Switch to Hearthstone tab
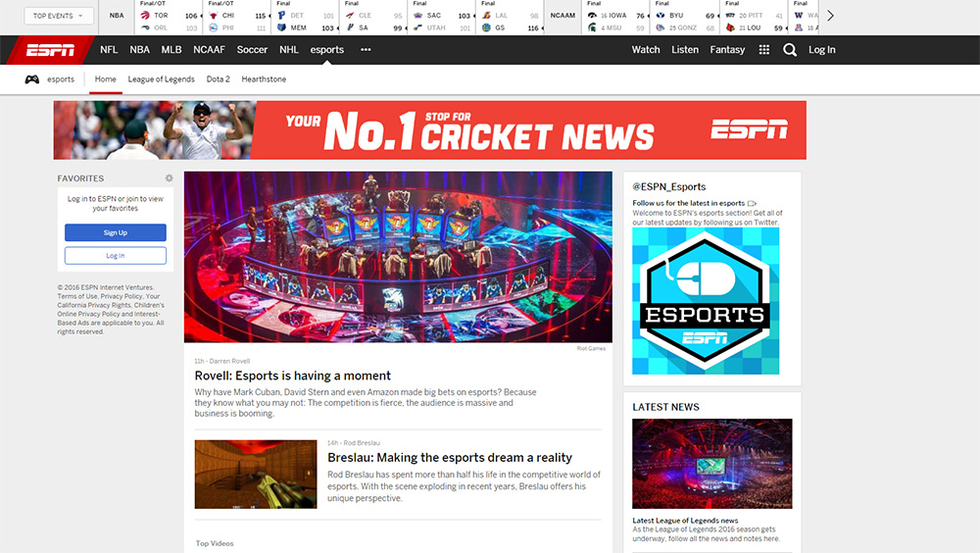The height and width of the screenshot is (553, 980). click(264, 79)
